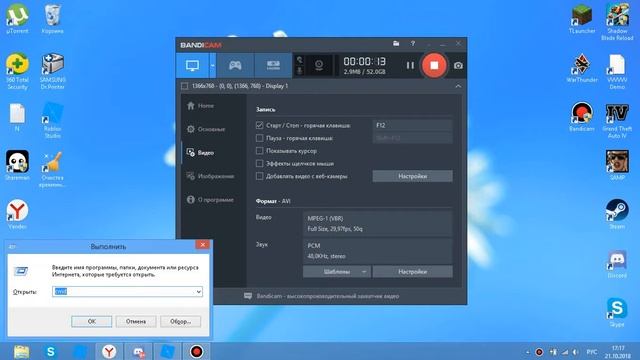Open format Настройки button
This screenshot has height=360, width=640.
(x=412, y=271)
